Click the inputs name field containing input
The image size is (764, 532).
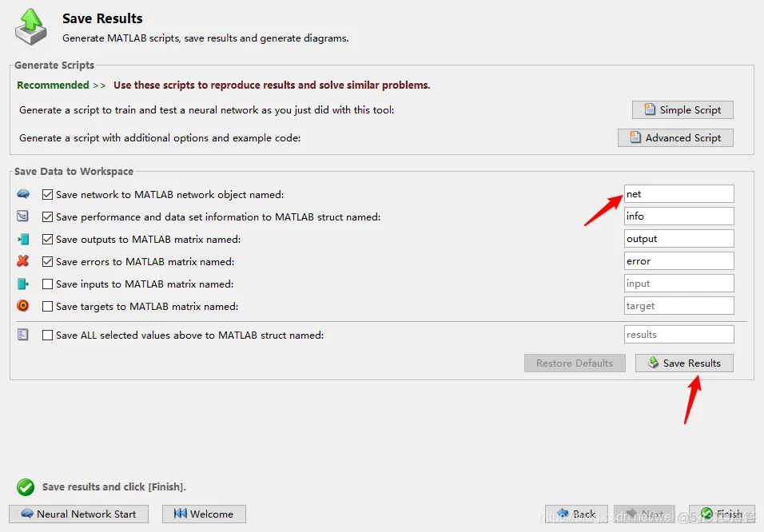point(678,284)
